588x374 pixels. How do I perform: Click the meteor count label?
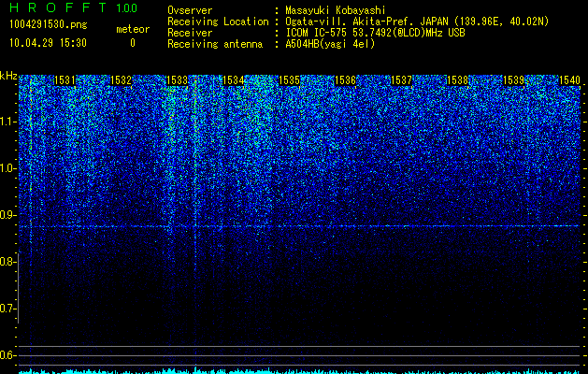click(x=133, y=29)
